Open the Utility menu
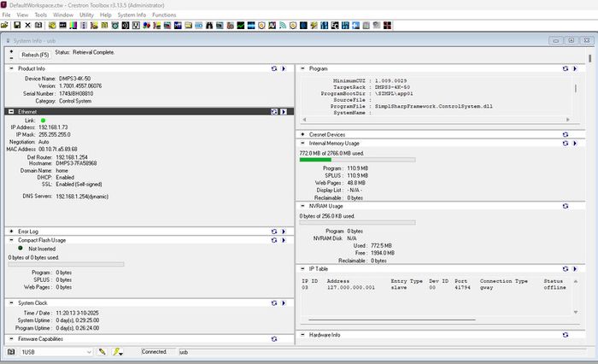Viewport: 598px width, 364px height. (x=86, y=15)
